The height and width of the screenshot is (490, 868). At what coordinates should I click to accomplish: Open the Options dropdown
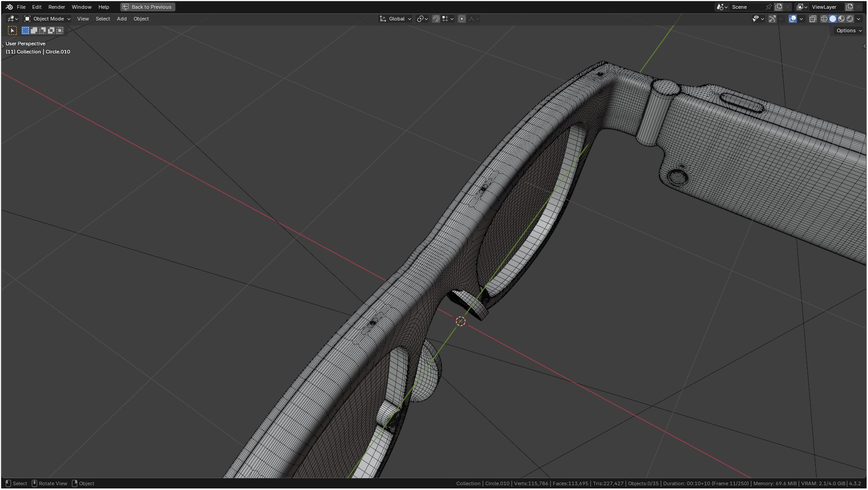849,30
